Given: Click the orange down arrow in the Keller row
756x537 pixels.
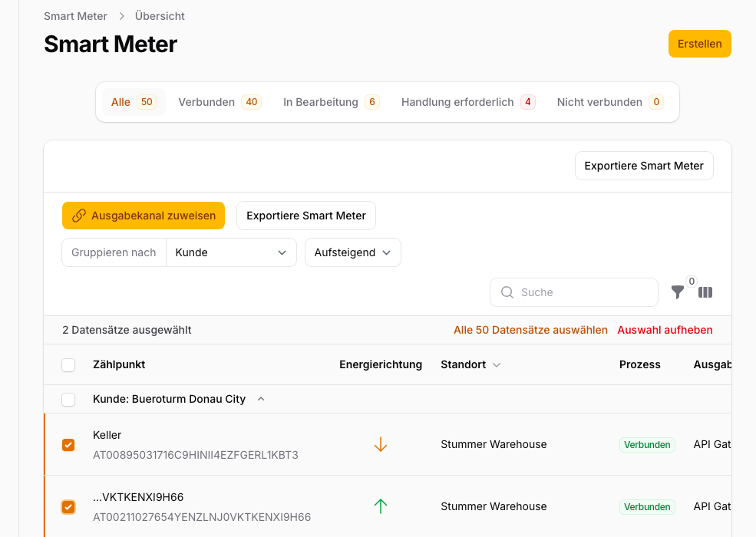Looking at the screenshot, I should pos(381,444).
